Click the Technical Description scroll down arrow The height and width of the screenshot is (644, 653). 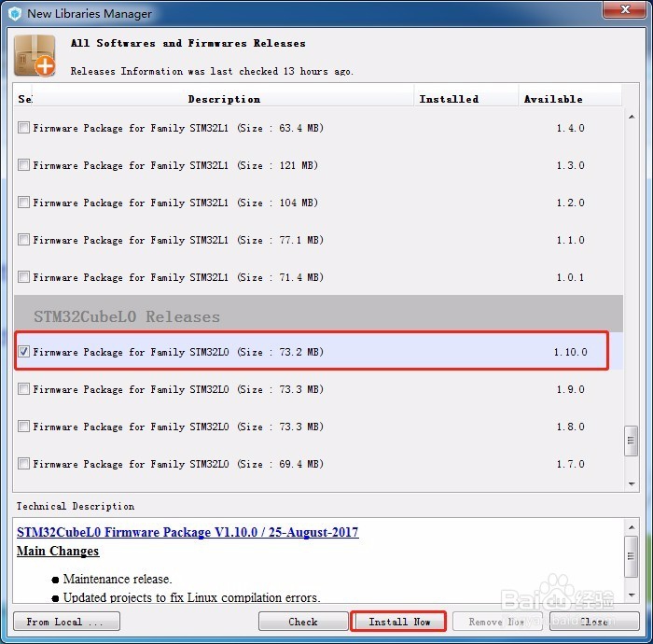pyautogui.click(x=632, y=595)
